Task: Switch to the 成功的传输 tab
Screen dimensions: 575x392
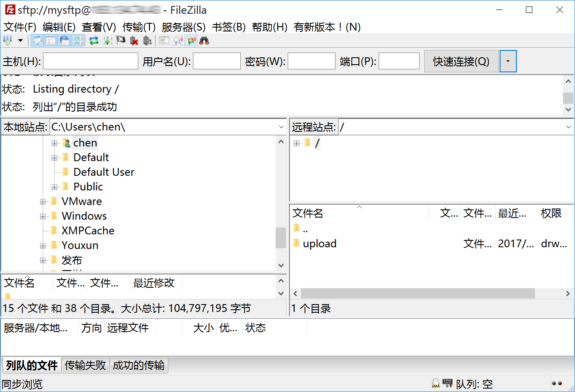Action: (x=139, y=365)
